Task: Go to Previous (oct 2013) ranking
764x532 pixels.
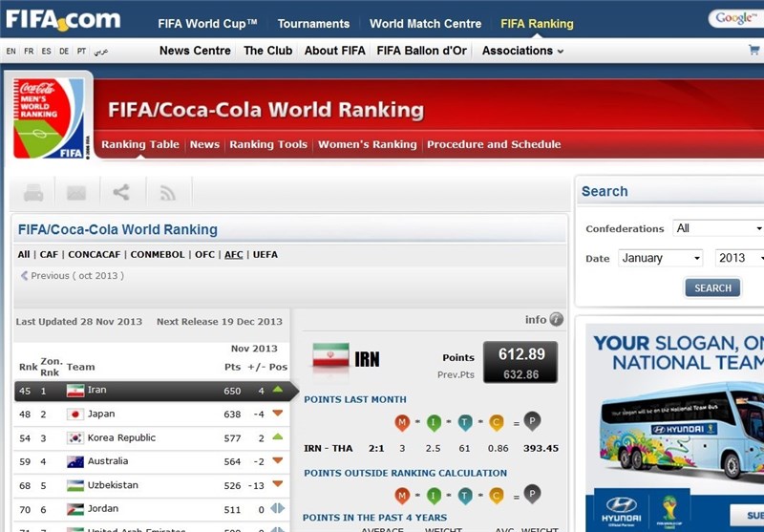Action: pos(72,276)
